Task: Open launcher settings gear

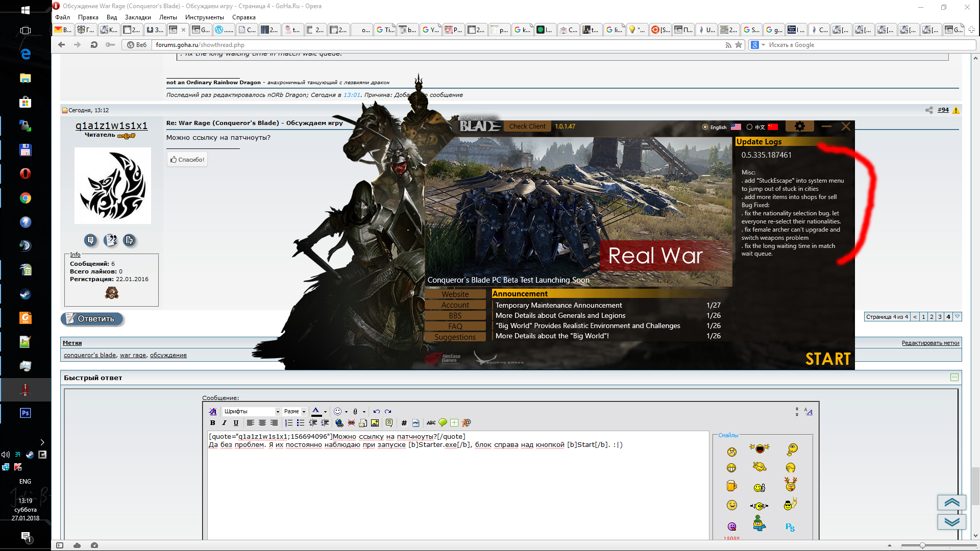Action: point(800,126)
